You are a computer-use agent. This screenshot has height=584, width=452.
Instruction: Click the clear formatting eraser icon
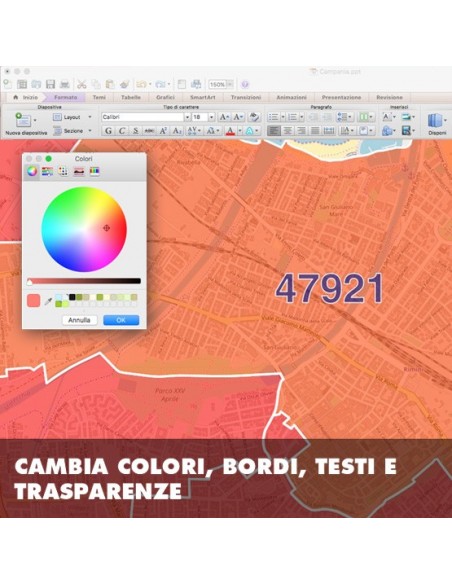tap(254, 117)
